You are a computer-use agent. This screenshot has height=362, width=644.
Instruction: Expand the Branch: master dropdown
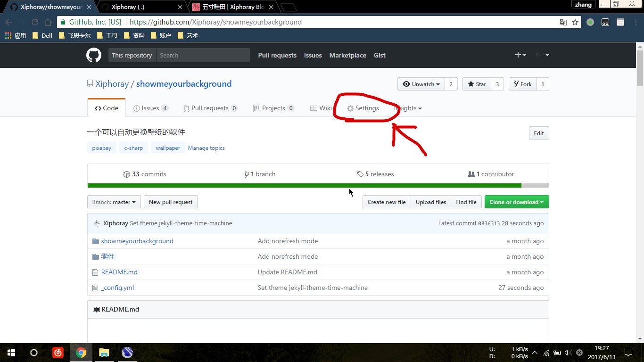pos(114,202)
